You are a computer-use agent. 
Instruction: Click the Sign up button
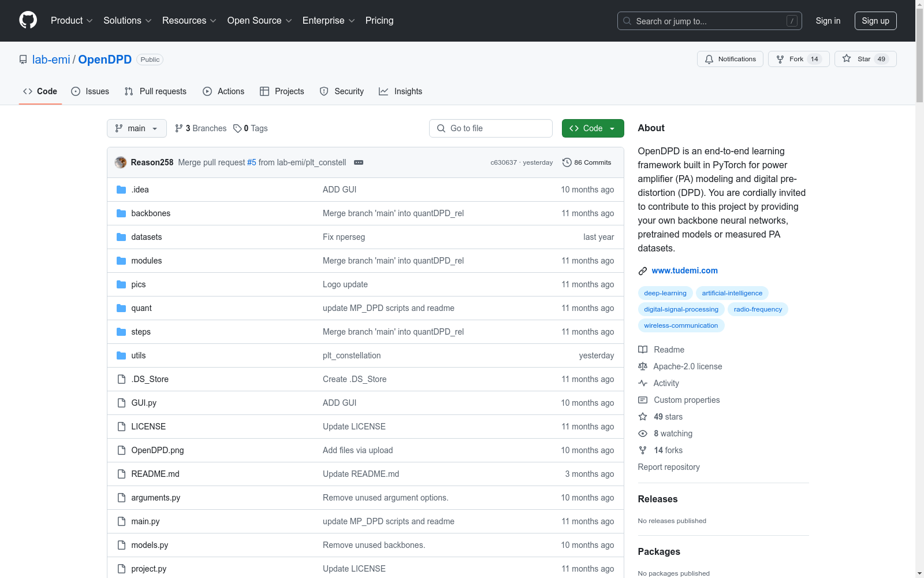875,21
